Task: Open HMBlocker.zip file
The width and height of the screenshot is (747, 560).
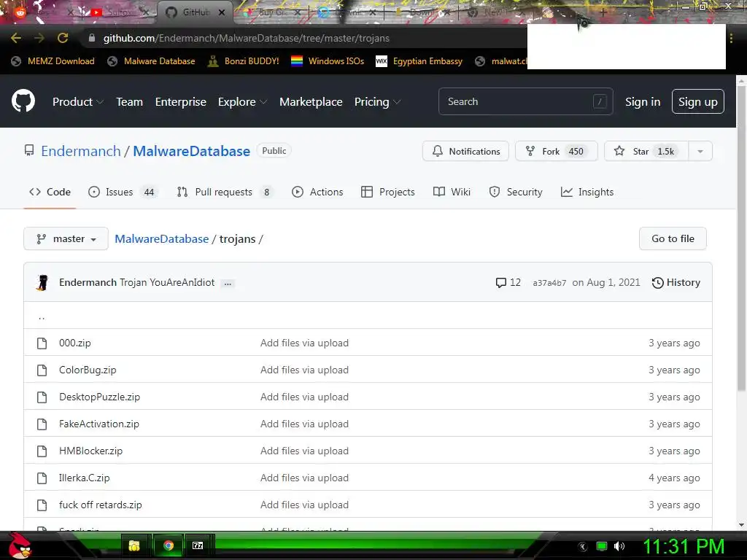Action: point(90,451)
